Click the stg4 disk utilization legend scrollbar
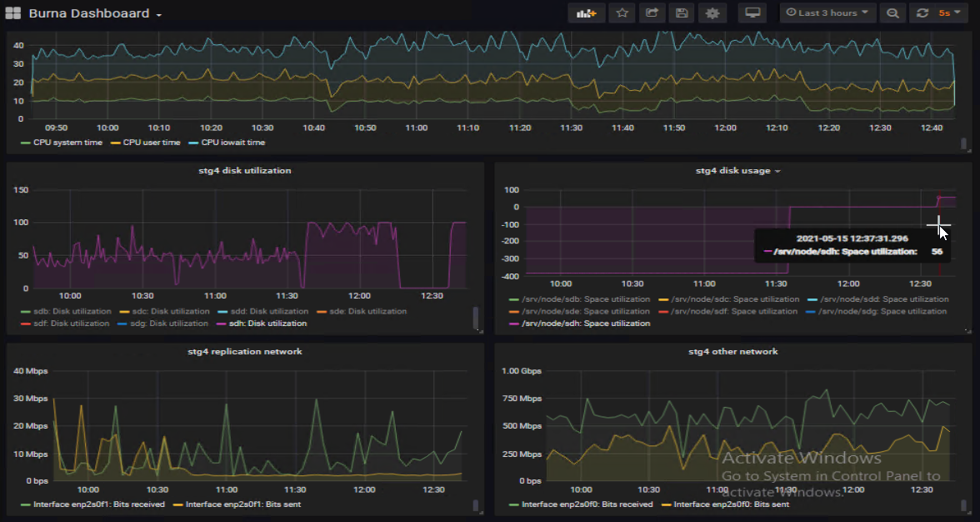This screenshot has height=522, width=980. 475,317
